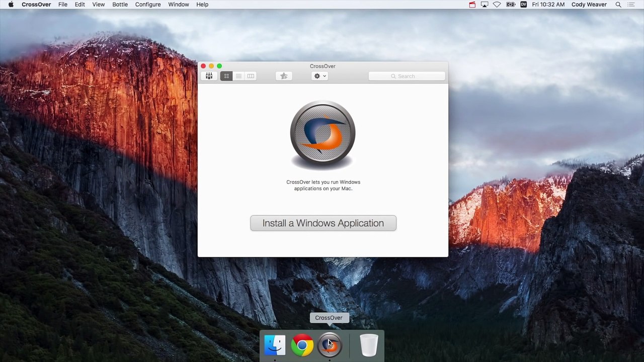The height and width of the screenshot is (362, 644).
Task: Focus the Search field in CrossOver
Action: pos(407,76)
